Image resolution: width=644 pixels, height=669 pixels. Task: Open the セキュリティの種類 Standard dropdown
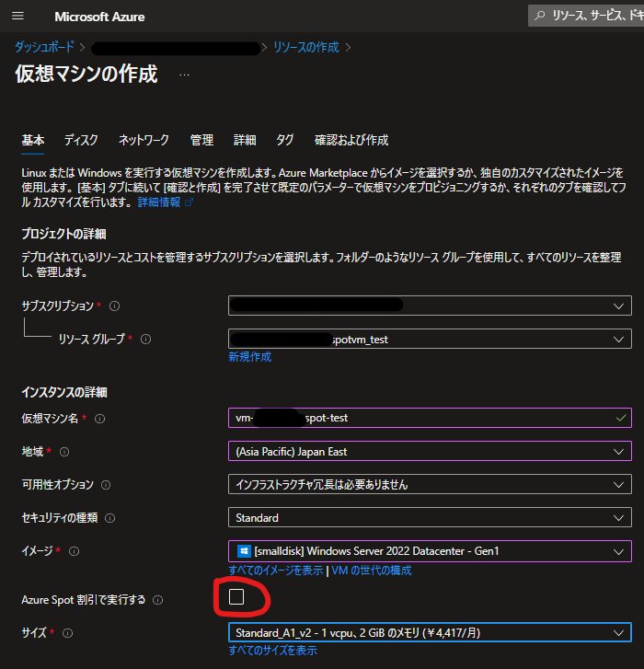click(x=430, y=517)
